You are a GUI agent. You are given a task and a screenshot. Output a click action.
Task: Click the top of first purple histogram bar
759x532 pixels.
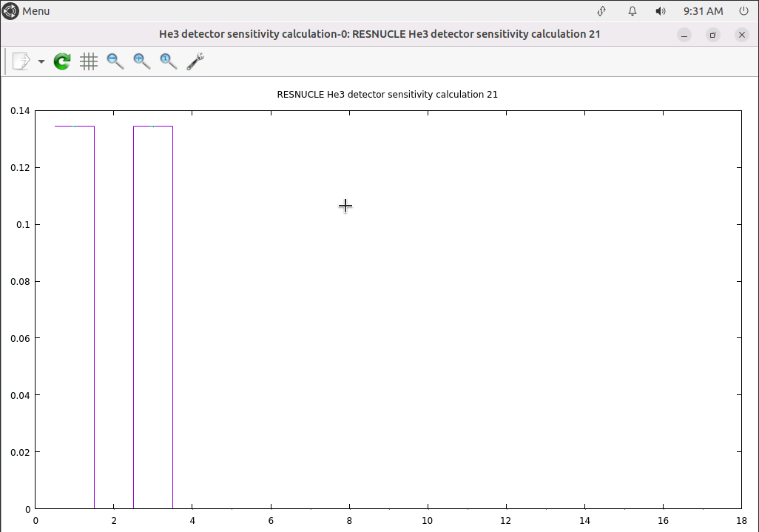75,127
